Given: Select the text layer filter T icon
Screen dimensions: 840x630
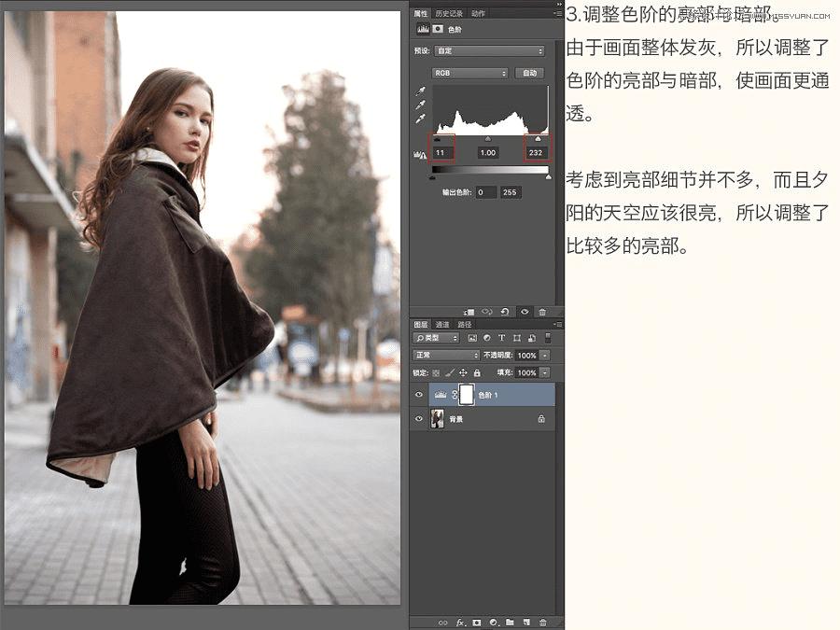Looking at the screenshot, I should (501, 338).
